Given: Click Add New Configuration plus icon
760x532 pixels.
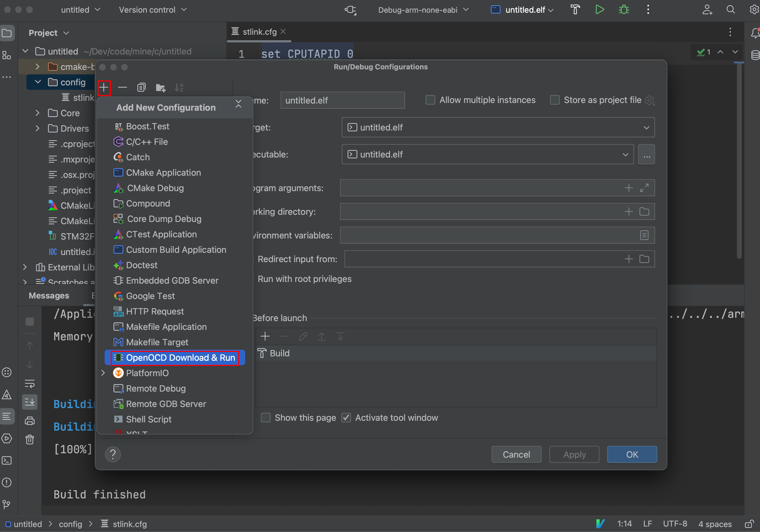Looking at the screenshot, I should [x=104, y=88].
